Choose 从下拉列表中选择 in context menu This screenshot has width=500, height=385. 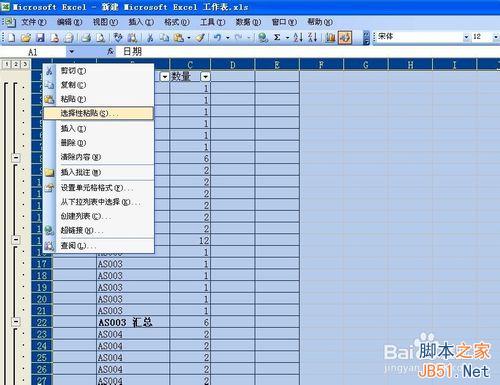pos(99,202)
